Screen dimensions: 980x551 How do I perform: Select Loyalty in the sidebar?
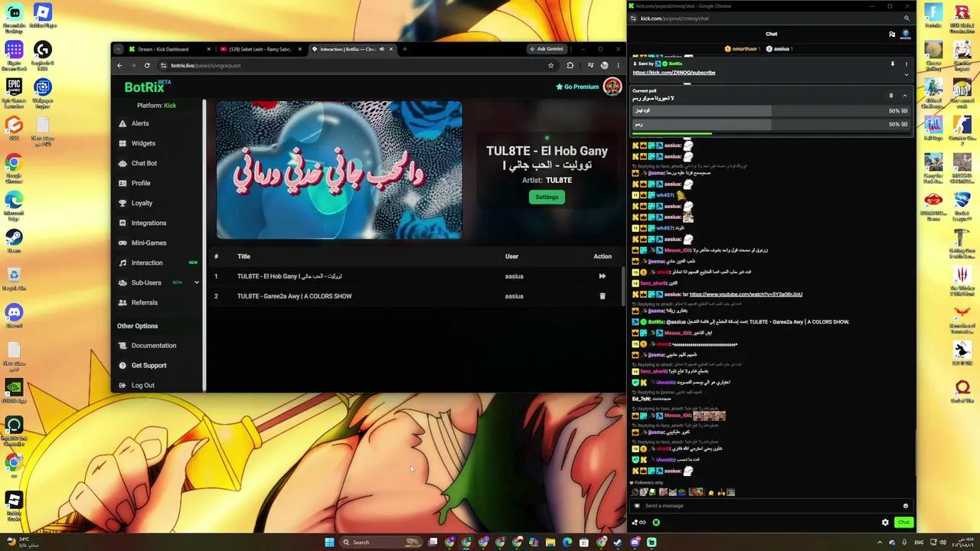142,203
